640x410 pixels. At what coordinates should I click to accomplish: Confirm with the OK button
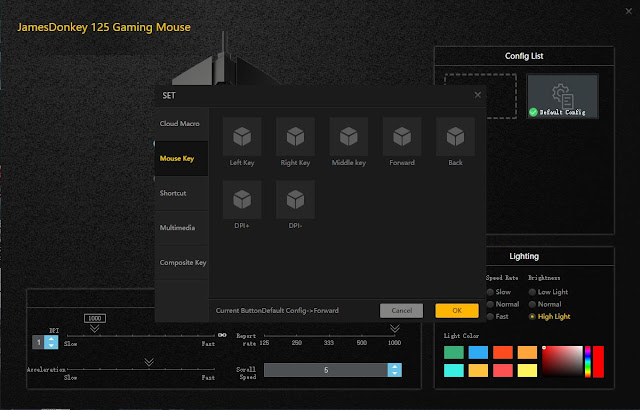coord(457,310)
